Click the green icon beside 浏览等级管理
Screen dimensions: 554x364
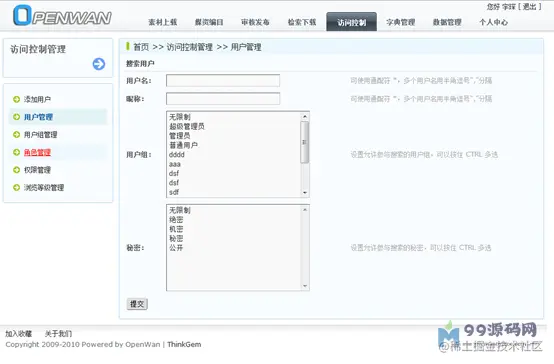tap(16, 188)
